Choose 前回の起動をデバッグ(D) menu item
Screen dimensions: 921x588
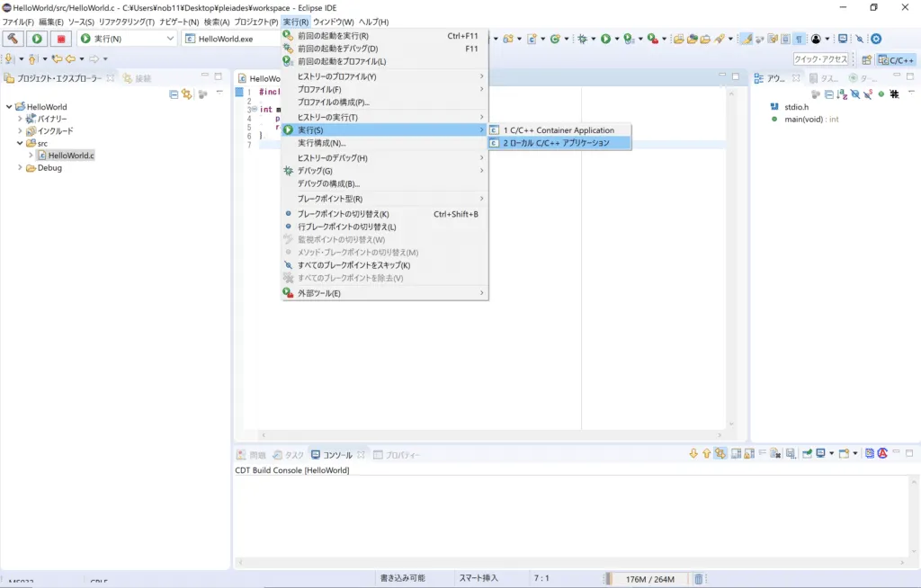[x=385, y=49]
